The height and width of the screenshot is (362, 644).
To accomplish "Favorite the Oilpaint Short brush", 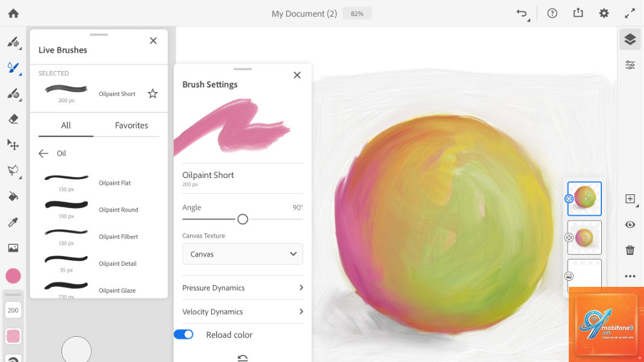I will [x=152, y=94].
